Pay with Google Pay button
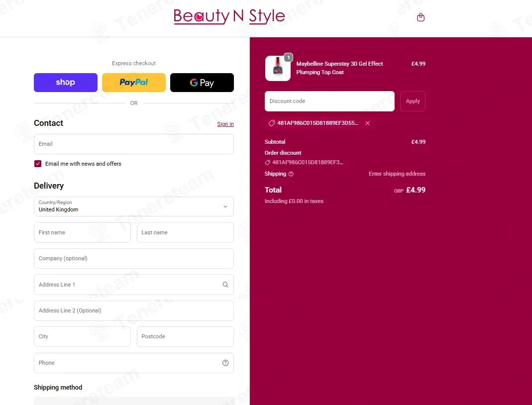The width and height of the screenshot is (532, 405). [x=202, y=83]
